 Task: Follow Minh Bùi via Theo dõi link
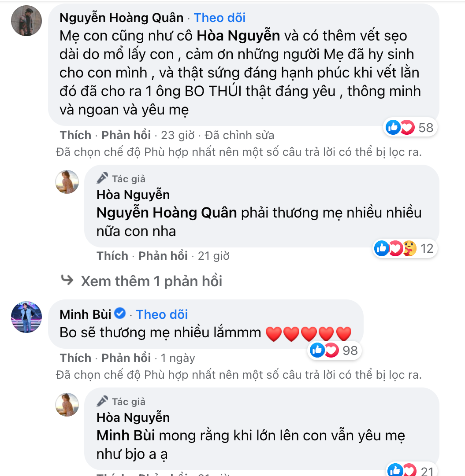[x=161, y=314]
